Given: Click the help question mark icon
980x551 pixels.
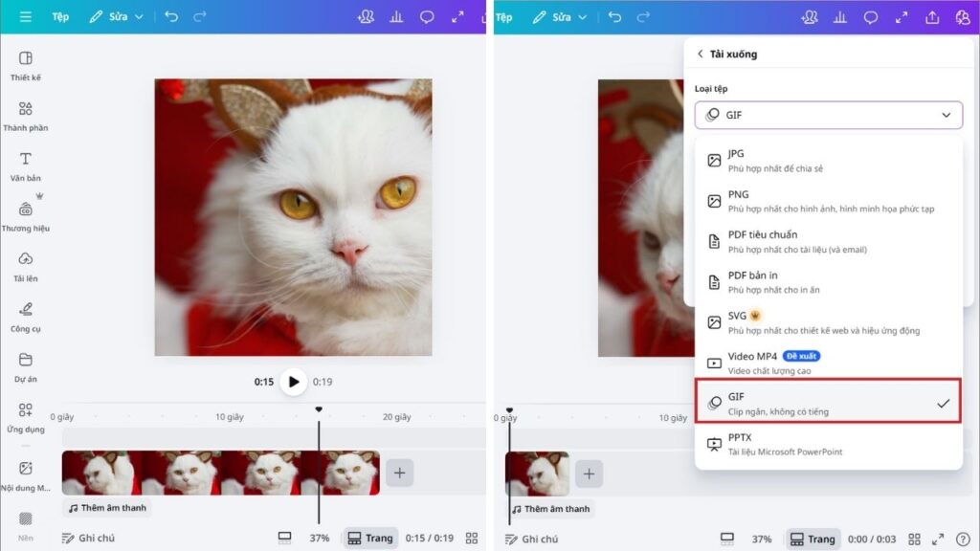Looking at the screenshot, I should [x=962, y=539].
